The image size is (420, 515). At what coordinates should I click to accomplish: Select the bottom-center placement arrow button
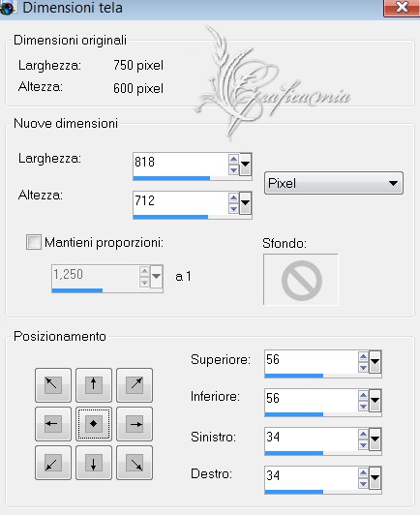coord(94,463)
